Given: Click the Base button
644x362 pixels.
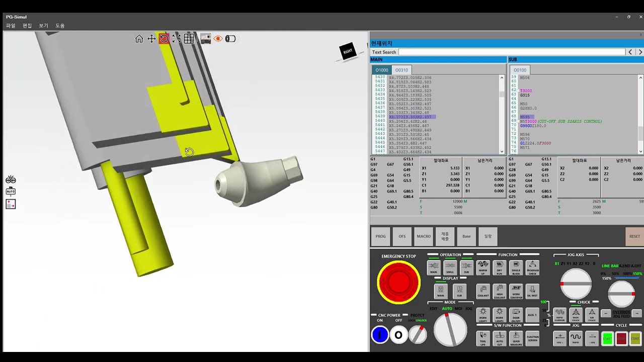Looking at the screenshot, I should click(466, 236).
